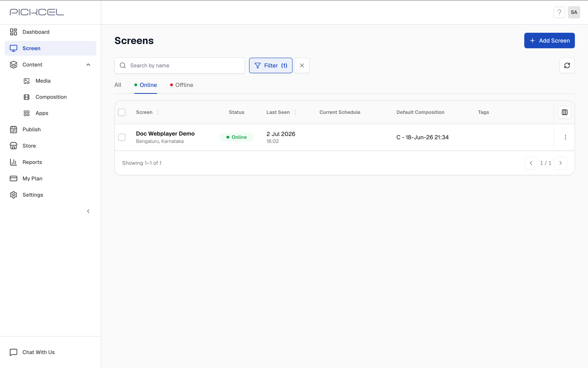Open the Dashboard grid icon
The image size is (588, 368).
(x=14, y=32)
